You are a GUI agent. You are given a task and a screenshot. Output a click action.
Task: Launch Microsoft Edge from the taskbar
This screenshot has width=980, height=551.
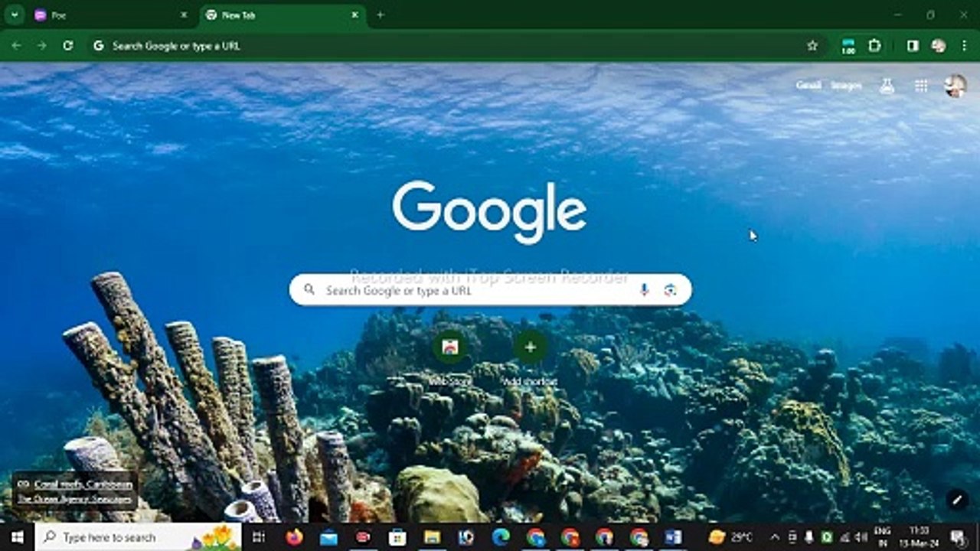pos(501,537)
